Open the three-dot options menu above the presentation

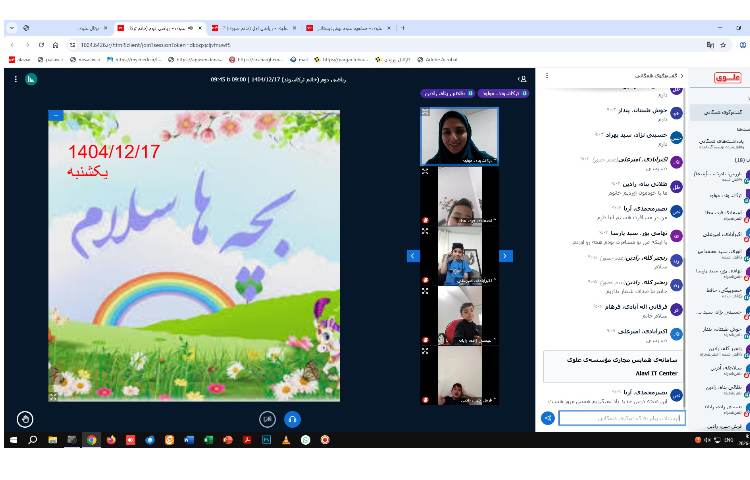click(x=16, y=79)
